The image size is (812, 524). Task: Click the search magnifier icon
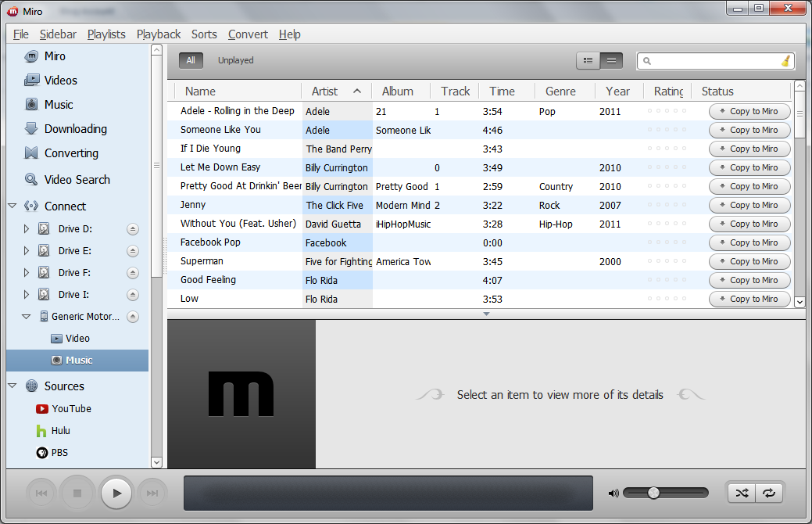pyautogui.click(x=647, y=61)
